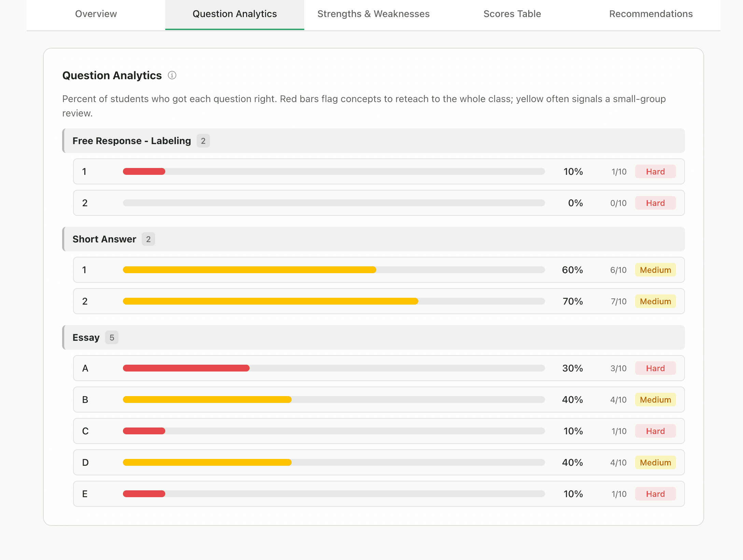Click the Hard badge on Essay question E
The height and width of the screenshot is (560, 743).
(x=655, y=494)
